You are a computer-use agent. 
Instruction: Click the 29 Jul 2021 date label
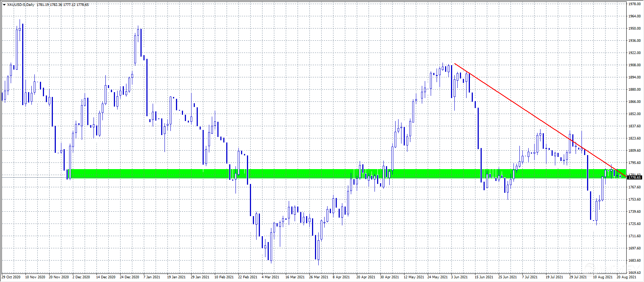pyautogui.click(x=578, y=277)
